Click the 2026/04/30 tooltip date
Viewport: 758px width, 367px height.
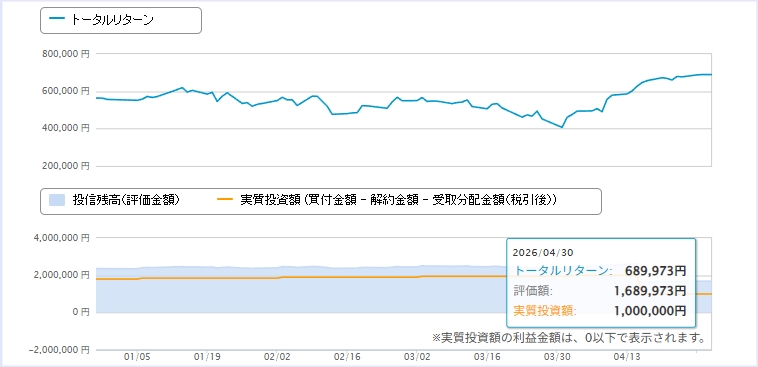click(542, 252)
